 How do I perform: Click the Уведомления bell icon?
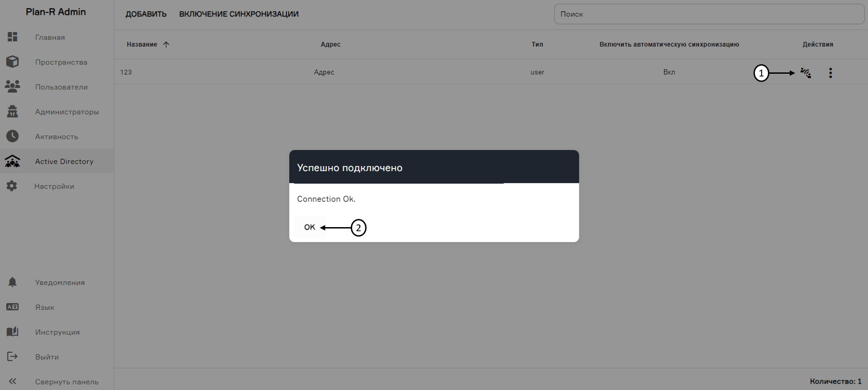13,282
